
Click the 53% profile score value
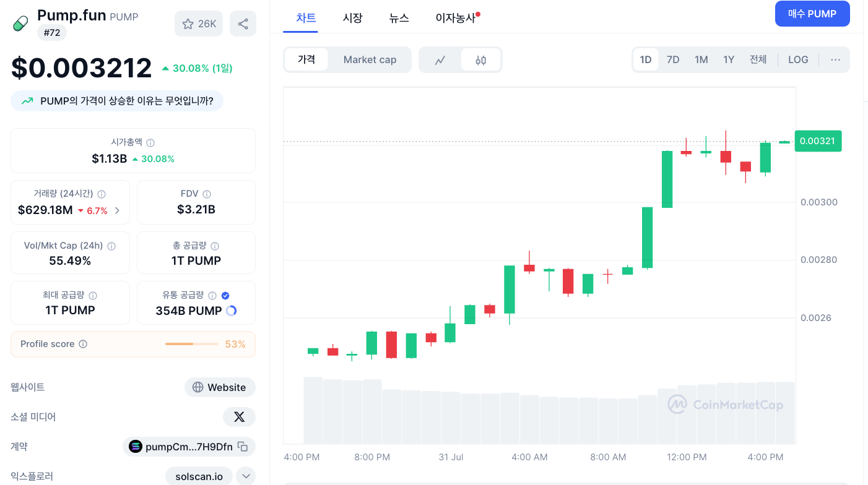[235, 344]
